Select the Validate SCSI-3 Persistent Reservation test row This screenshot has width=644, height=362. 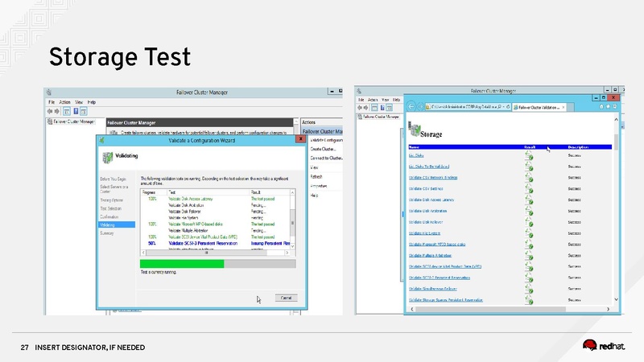pos(215,244)
